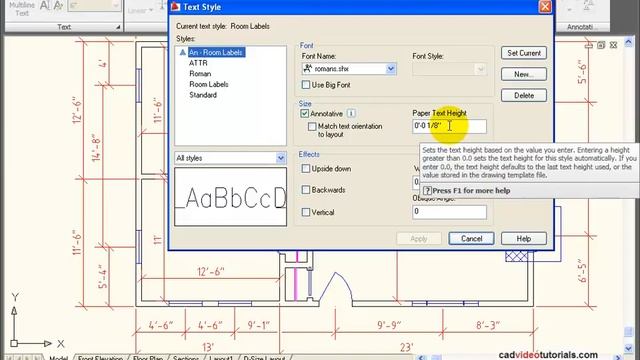The image size is (640, 360).
Task: Click the Help button in the dialog
Action: [x=524, y=239]
